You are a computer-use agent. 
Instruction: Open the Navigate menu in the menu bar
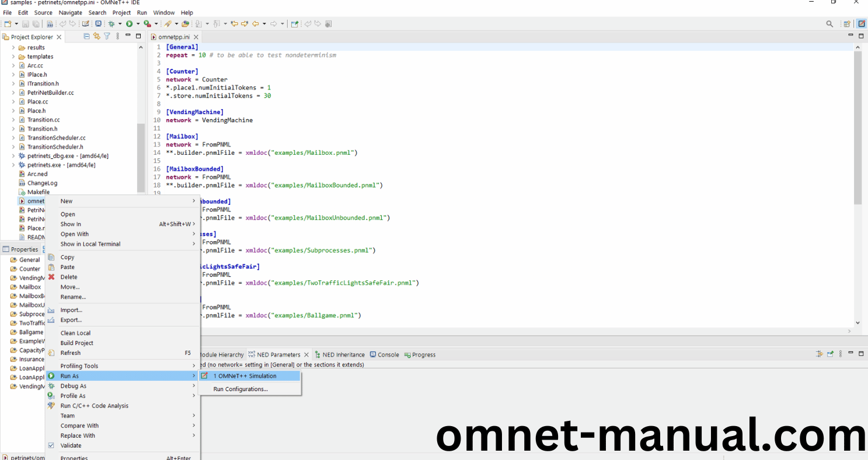pos(70,12)
